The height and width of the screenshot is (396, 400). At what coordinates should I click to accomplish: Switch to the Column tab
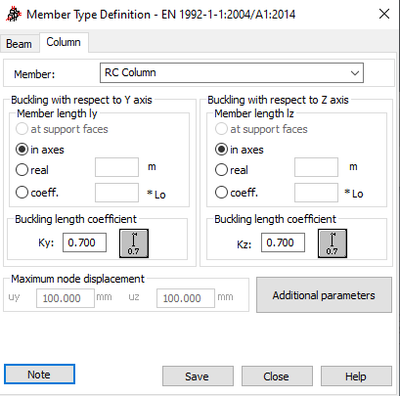coord(64,42)
